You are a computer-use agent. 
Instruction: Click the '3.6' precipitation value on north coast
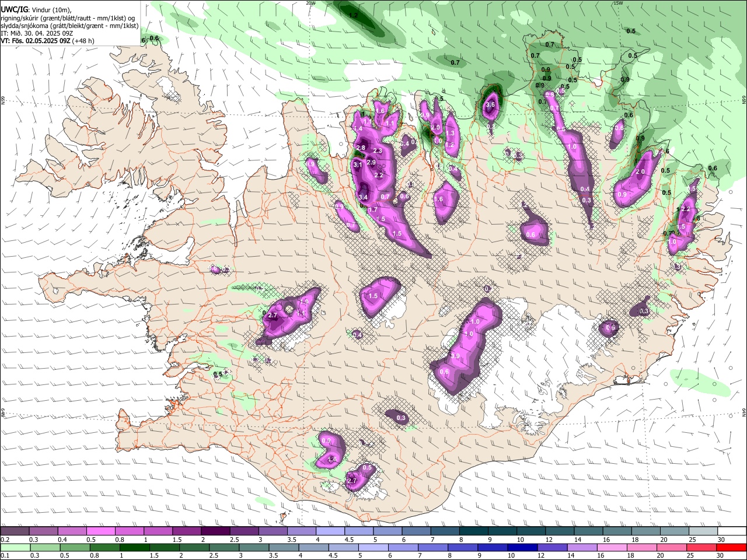[490, 105]
